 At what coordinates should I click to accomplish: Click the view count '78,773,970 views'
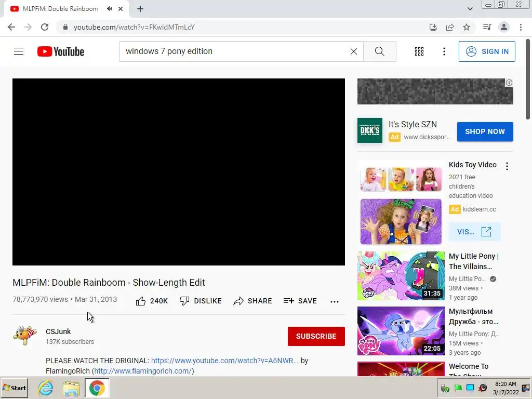pyautogui.click(x=41, y=299)
